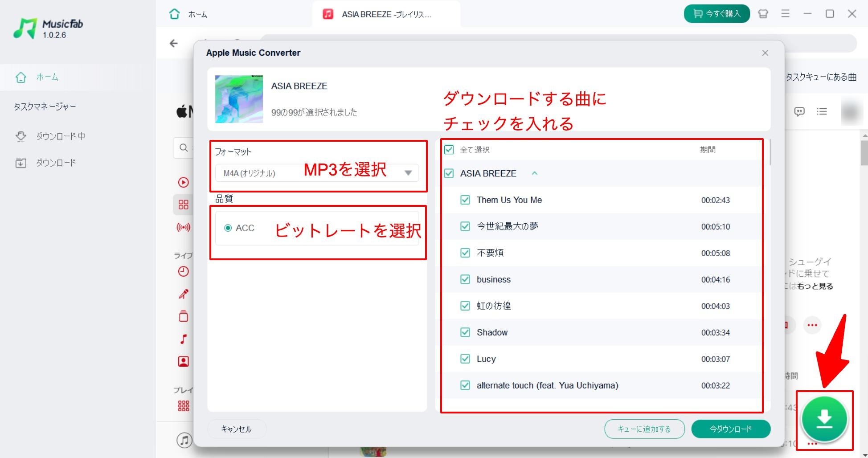Click the キューに追加する button
868x458 pixels.
click(x=644, y=429)
